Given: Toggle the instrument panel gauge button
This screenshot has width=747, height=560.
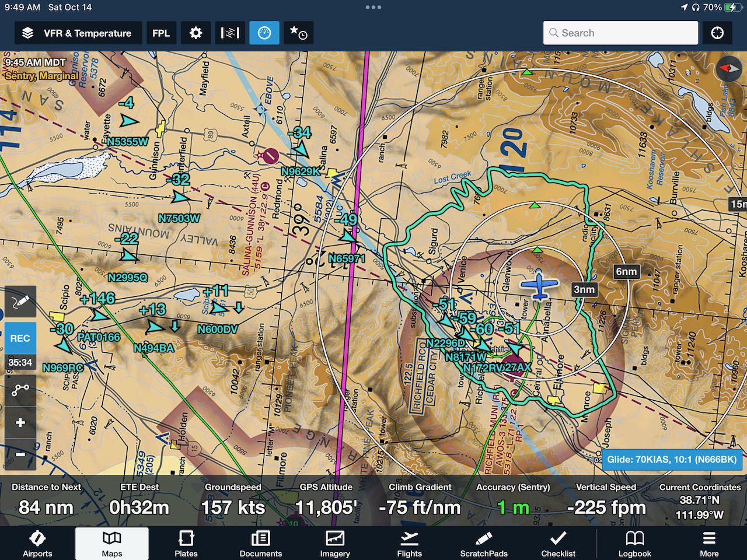Looking at the screenshot, I should pyautogui.click(x=264, y=33).
